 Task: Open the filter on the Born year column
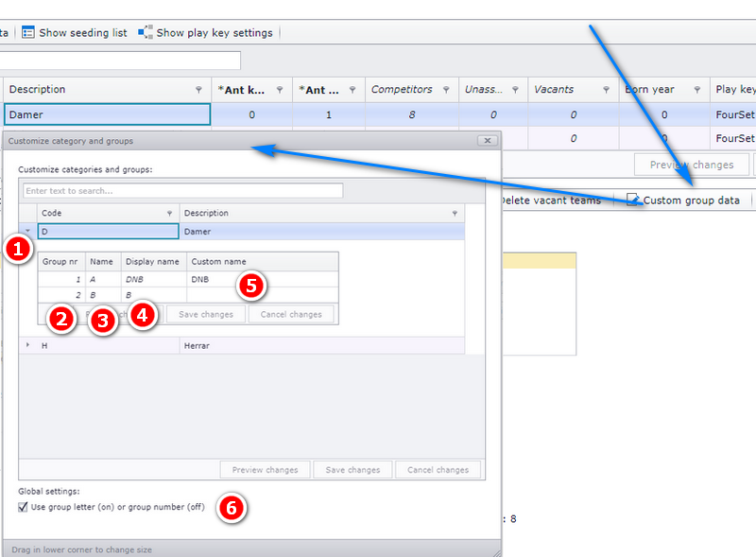coord(697,90)
